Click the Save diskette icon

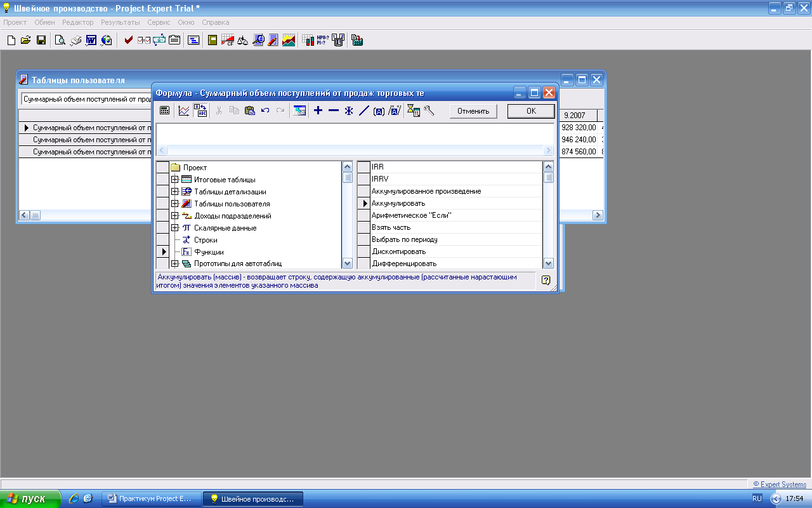tap(41, 41)
